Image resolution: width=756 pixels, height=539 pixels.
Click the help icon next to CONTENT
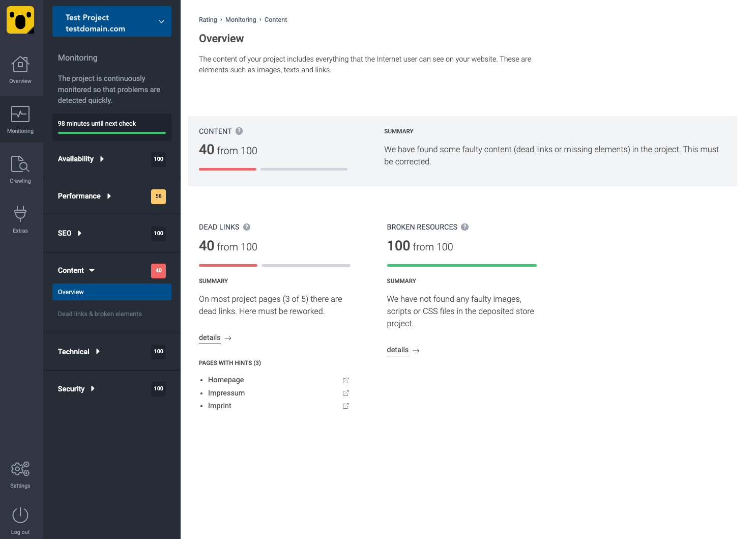tap(239, 131)
